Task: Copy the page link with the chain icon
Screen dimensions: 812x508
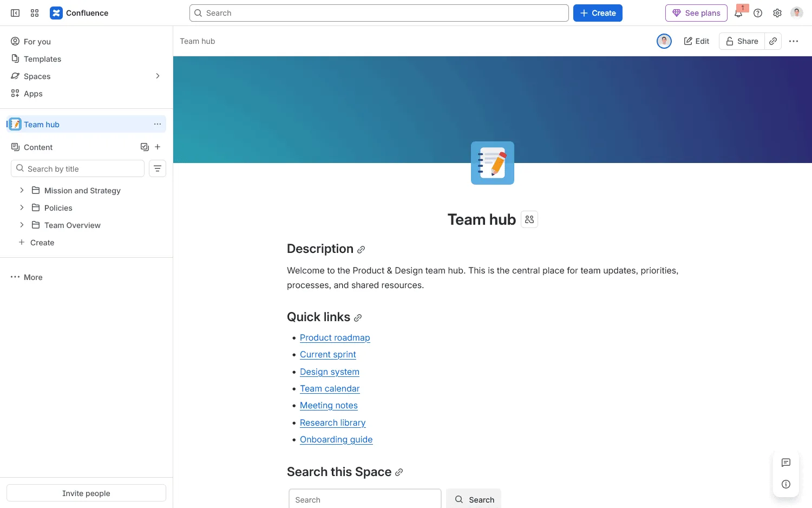Action: [x=773, y=41]
